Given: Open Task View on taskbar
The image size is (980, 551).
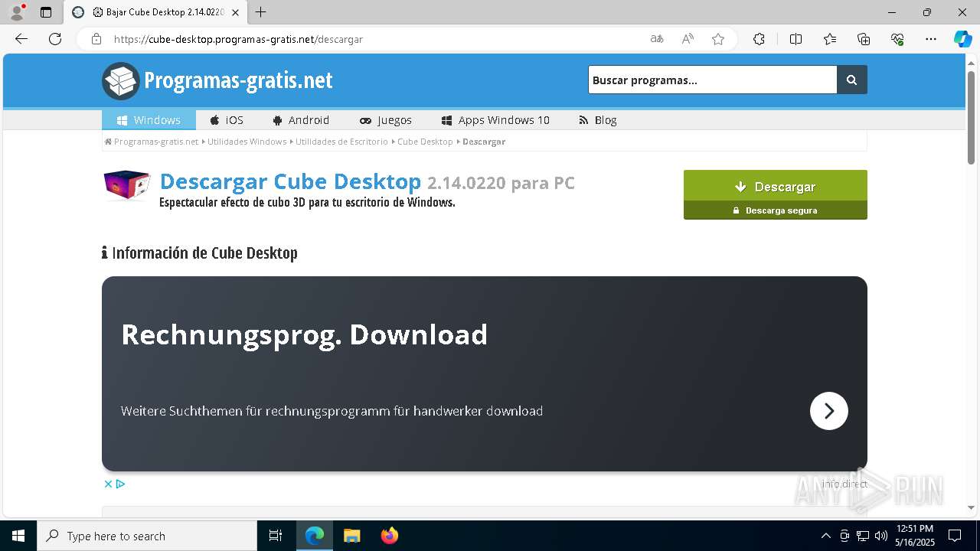Looking at the screenshot, I should pos(276,536).
